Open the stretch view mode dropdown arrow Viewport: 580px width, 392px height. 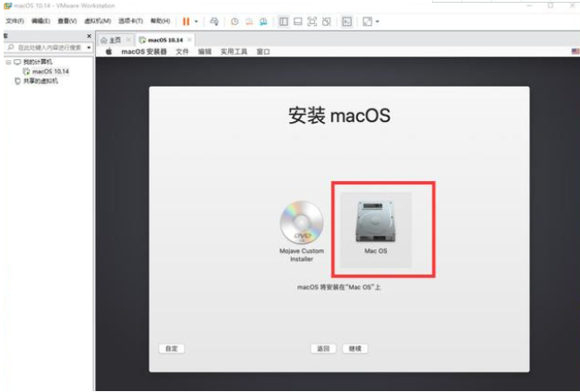[x=378, y=21]
